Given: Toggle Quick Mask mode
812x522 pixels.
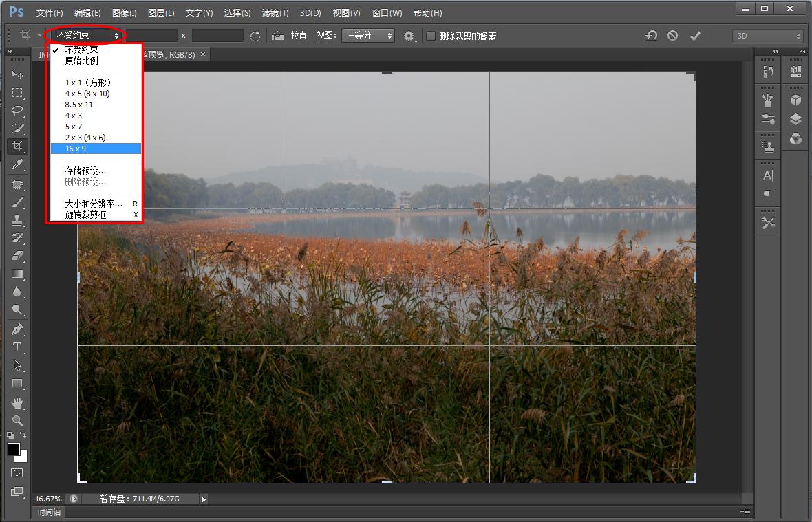Looking at the screenshot, I should [x=17, y=473].
